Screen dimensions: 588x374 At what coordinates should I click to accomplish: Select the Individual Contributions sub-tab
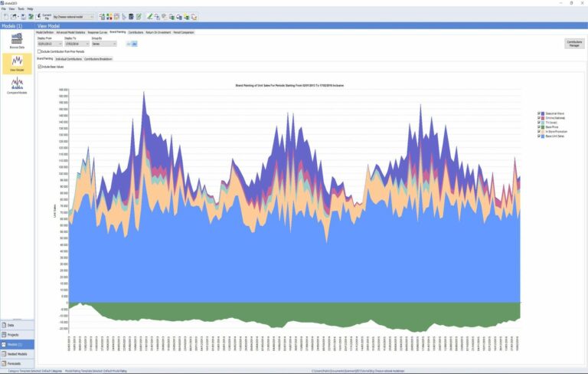click(69, 59)
